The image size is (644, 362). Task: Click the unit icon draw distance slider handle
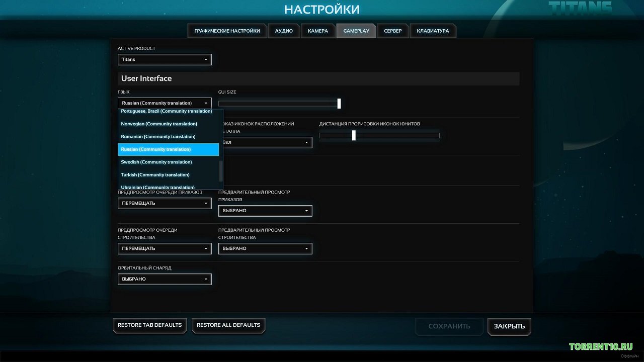pos(354,135)
